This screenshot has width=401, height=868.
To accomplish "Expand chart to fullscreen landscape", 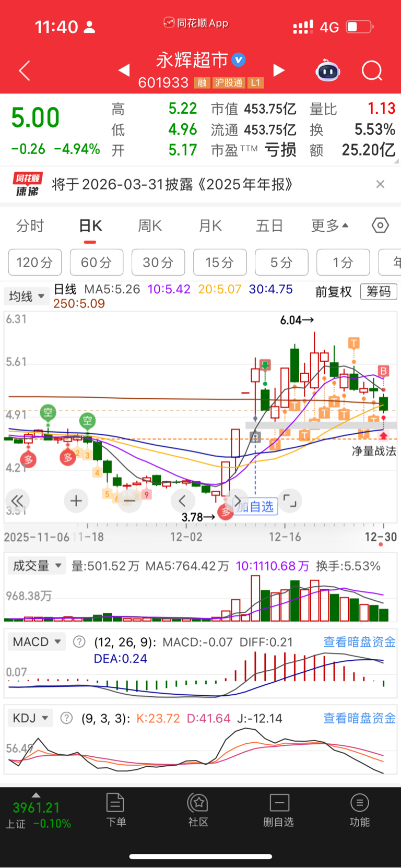I will pos(290,501).
